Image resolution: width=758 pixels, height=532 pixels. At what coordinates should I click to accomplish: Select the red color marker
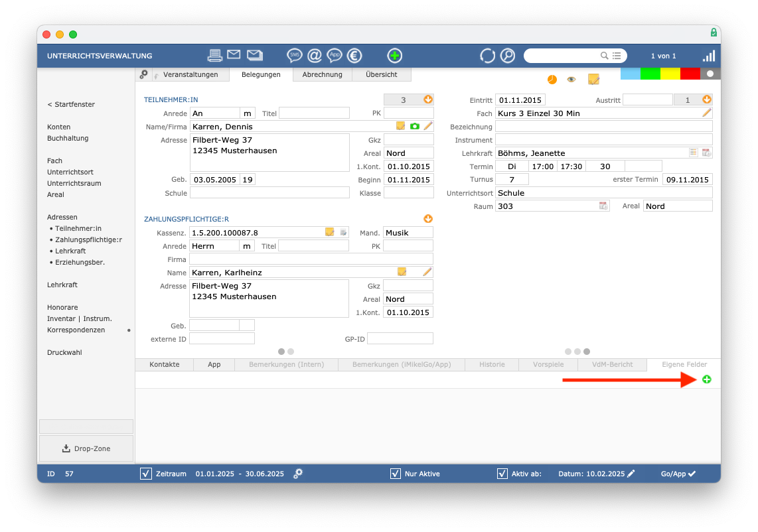tap(690, 74)
